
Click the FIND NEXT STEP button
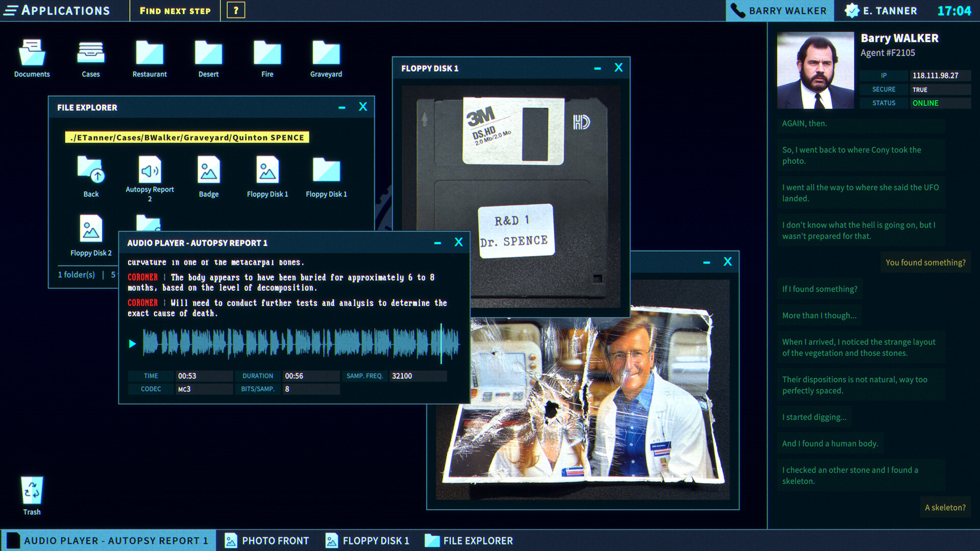[x=176, y=11]
